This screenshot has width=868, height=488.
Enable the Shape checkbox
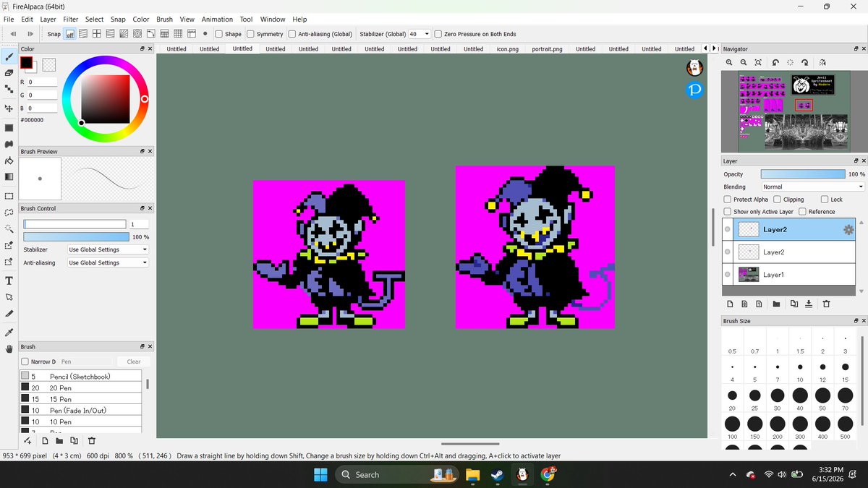219,34
